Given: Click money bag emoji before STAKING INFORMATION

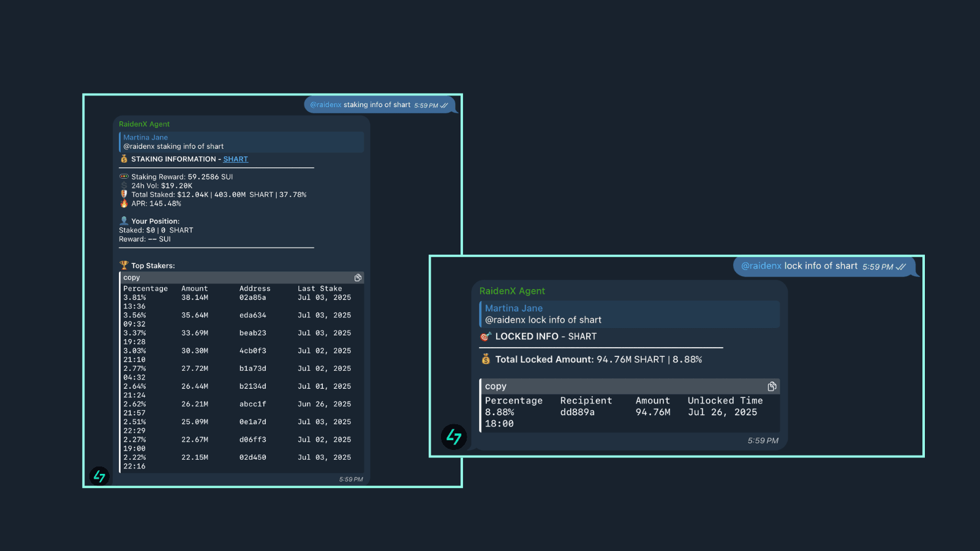Looking at the screenshot, I should click(124, 159).
